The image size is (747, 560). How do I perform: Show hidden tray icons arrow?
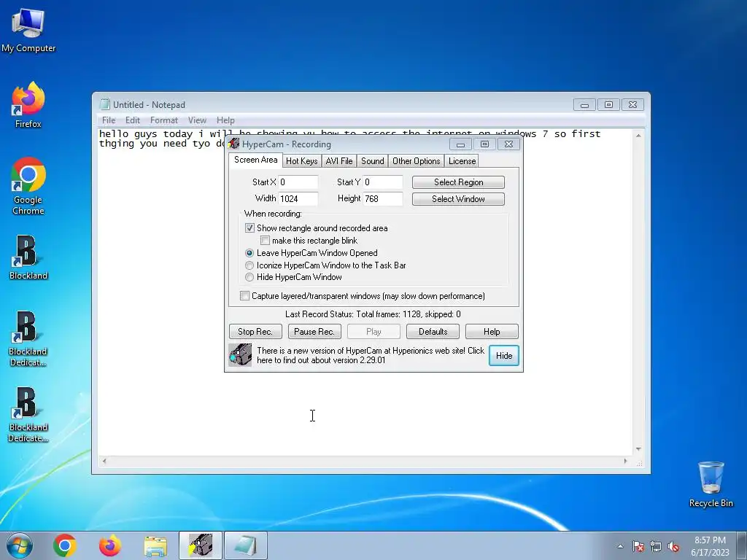click(x=620, y=547)
